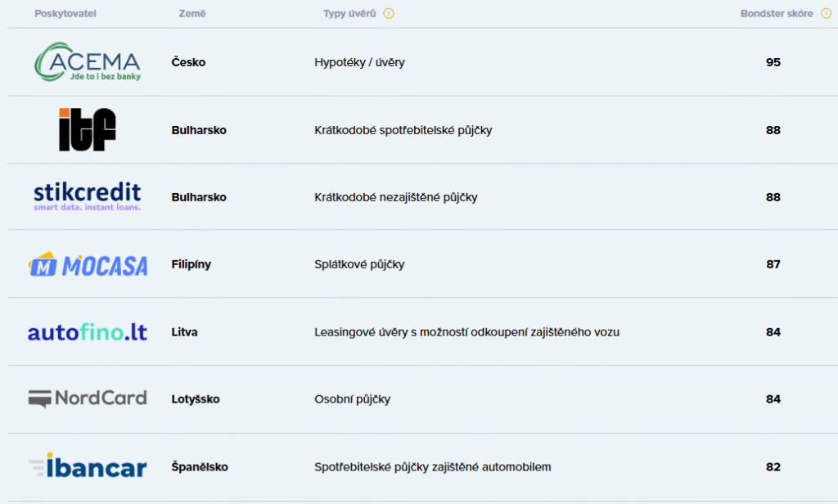Click the MOCASA logo
838x504 pixels.
[x=88, y=264]
